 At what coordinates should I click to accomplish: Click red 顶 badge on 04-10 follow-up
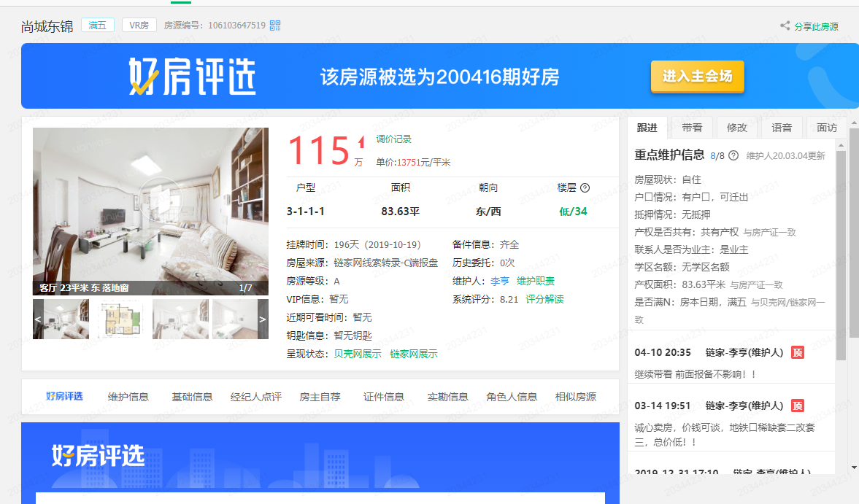798,352
